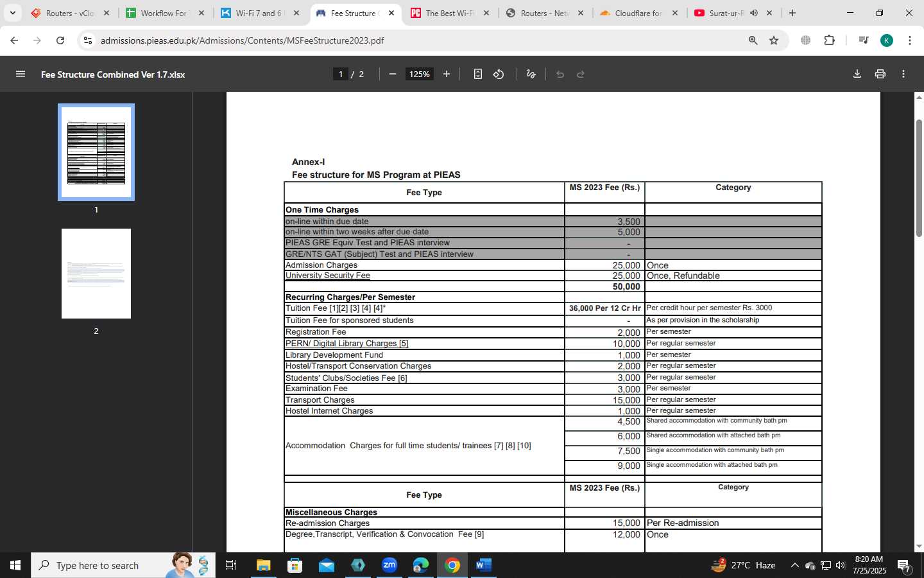Open the media control icon
The image size is (924, 578).
click(x=864, y=40)
